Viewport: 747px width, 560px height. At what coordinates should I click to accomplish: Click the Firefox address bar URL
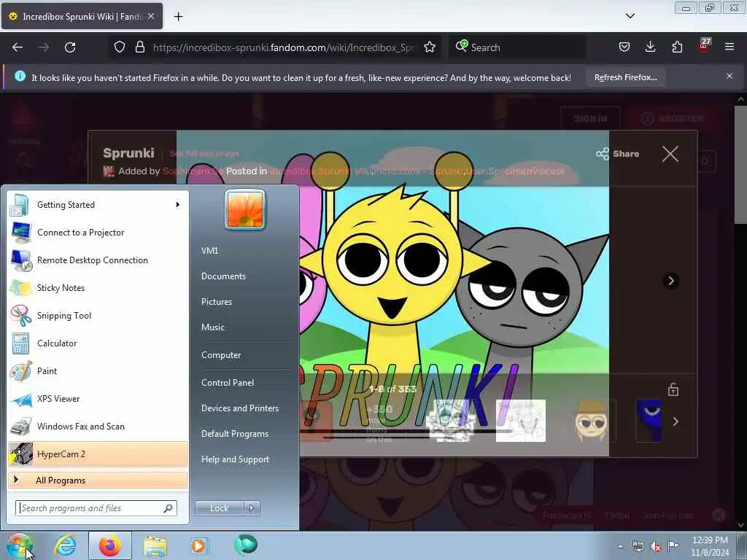pyautogui.click(x=284, y=47)
